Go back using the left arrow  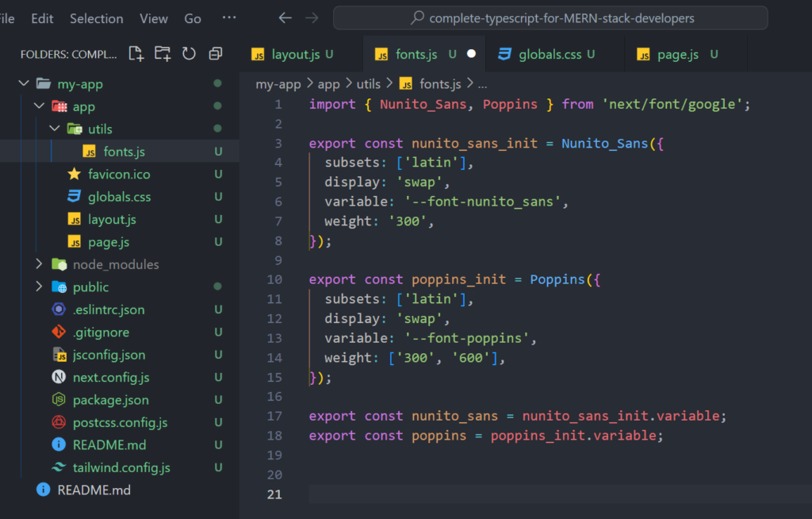tap(285, 17)
